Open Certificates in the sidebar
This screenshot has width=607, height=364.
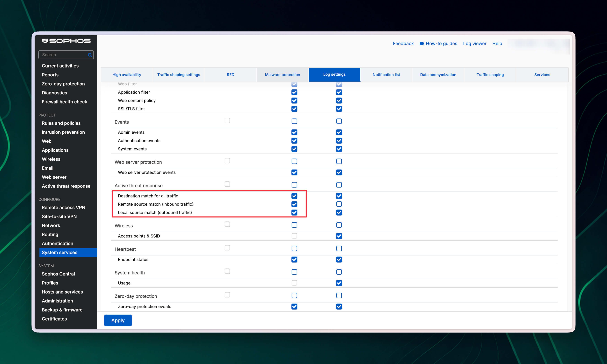(x=54, y=319)
